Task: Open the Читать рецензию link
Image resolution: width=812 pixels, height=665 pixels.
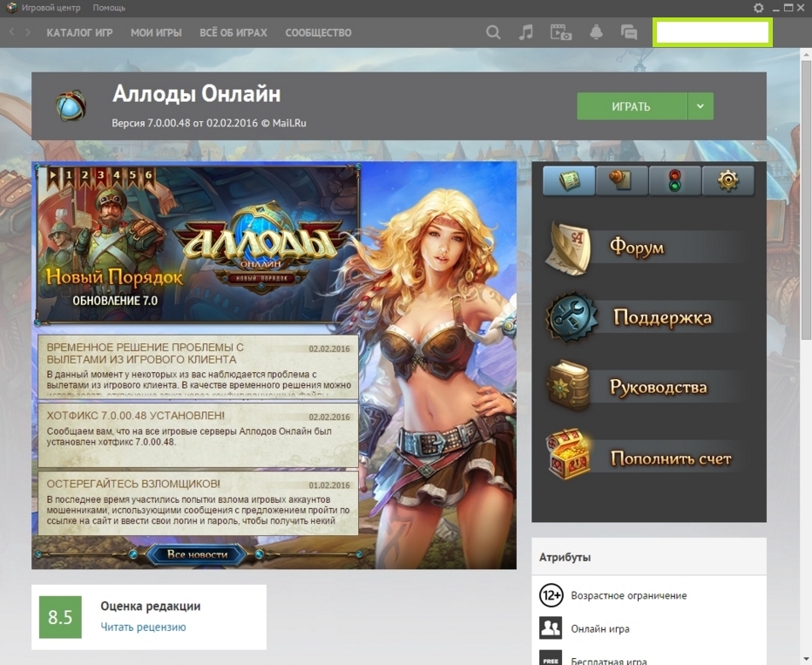Action: pyautogui.click(x=143, y=627)
